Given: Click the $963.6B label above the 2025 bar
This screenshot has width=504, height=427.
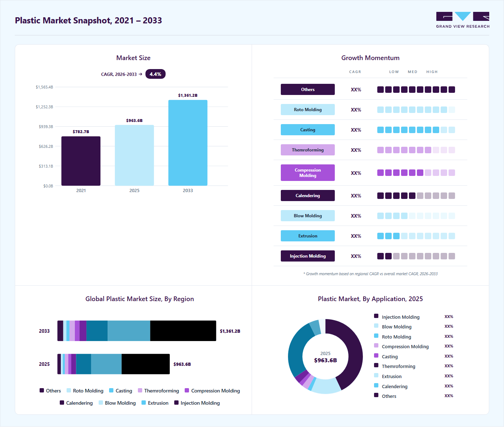Looking at the screenshot, I should [134, 121].
